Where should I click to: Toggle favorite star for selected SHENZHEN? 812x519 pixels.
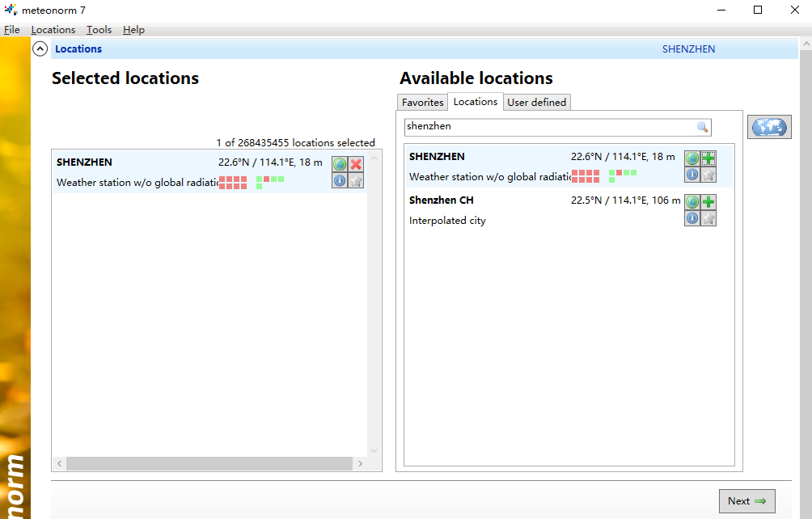tap(356, 180)
